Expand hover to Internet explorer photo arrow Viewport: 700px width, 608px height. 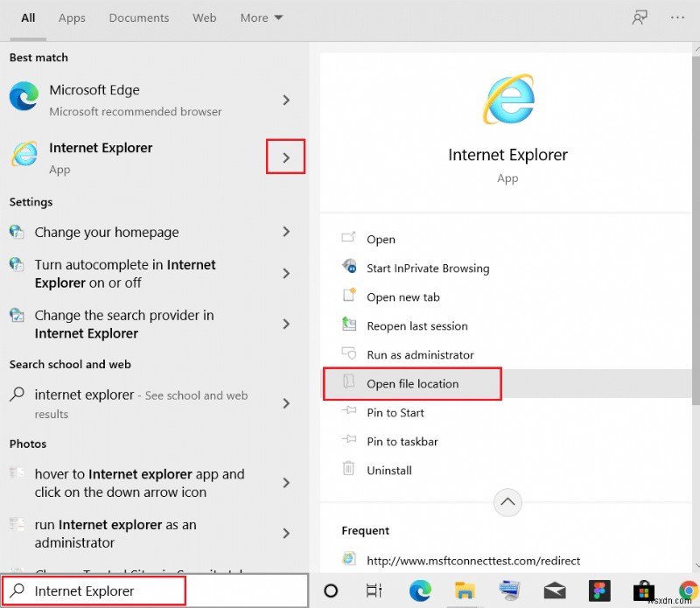pos(287,483)
